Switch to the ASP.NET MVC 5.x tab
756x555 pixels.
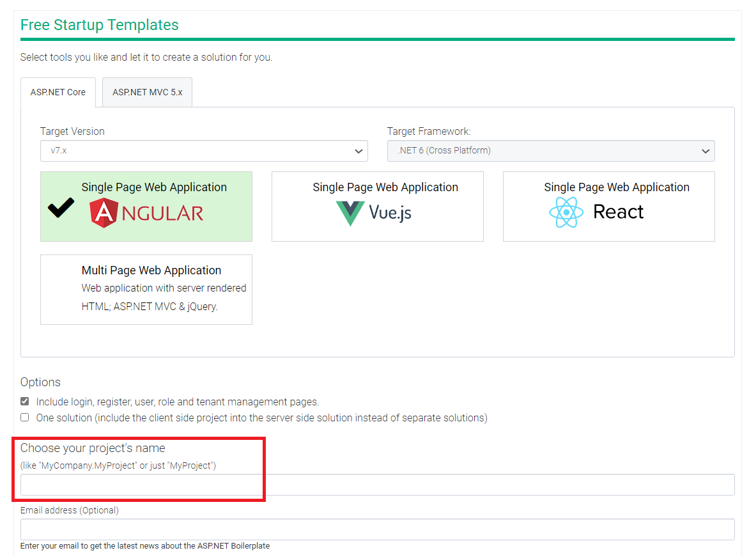click(x=147, y=92)
